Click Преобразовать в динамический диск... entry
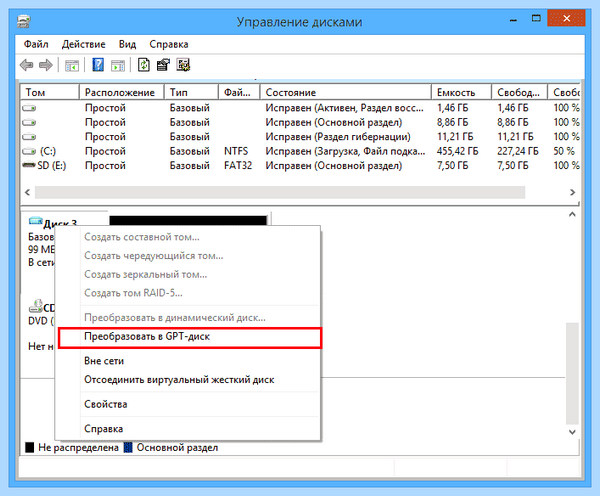 (188, 318)
